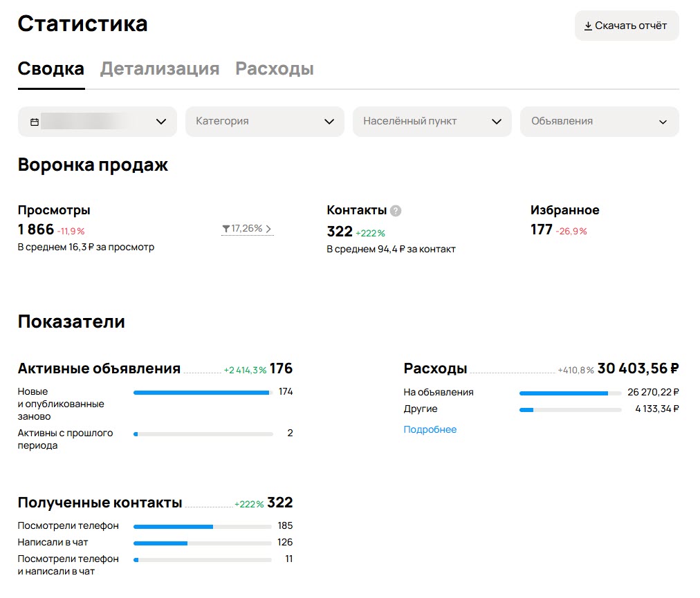Click the chevron arrow after 17,26%
700x598 pixels.
coord(268,229)
